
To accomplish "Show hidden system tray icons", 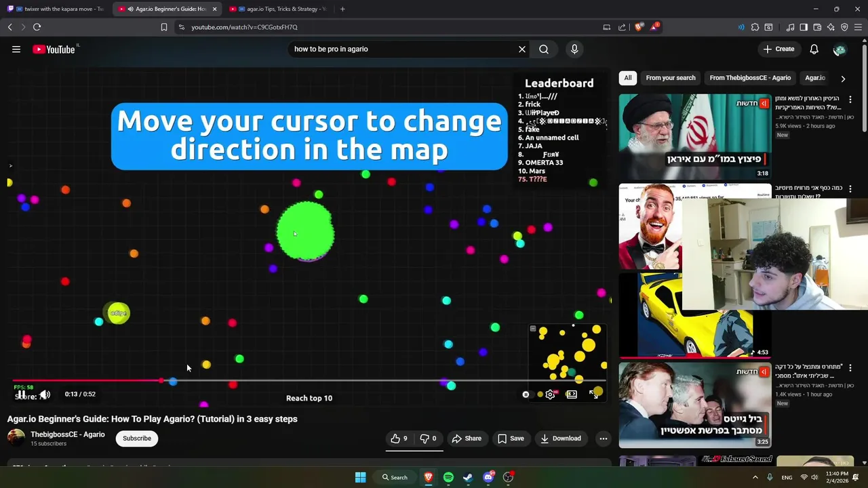I will (x=755, y=477).
